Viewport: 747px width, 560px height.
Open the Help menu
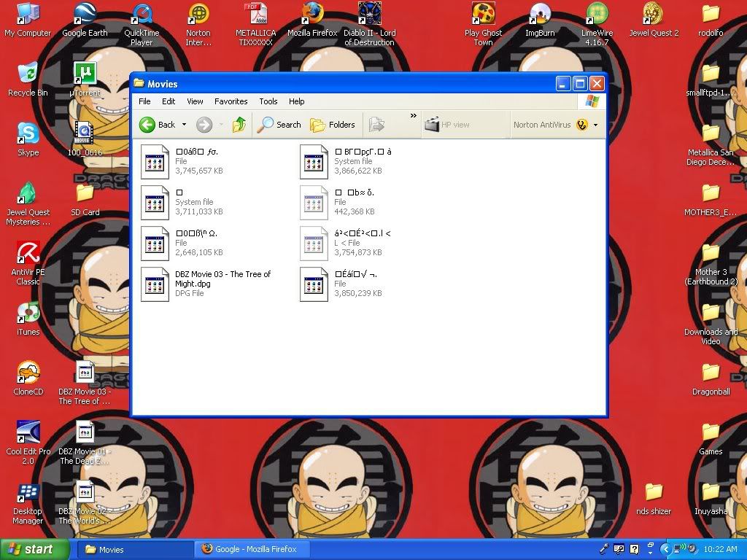(x=296, y=101)
